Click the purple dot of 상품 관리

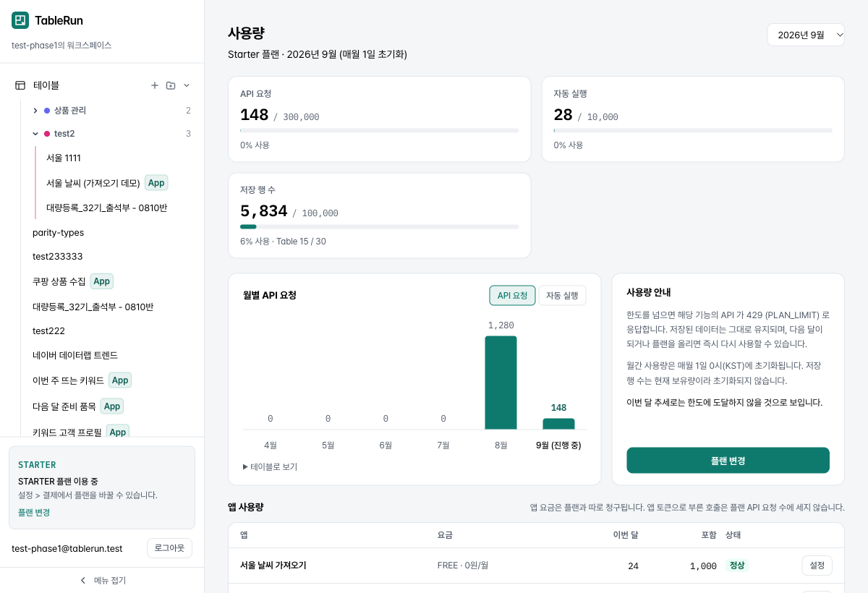point(47,111)
